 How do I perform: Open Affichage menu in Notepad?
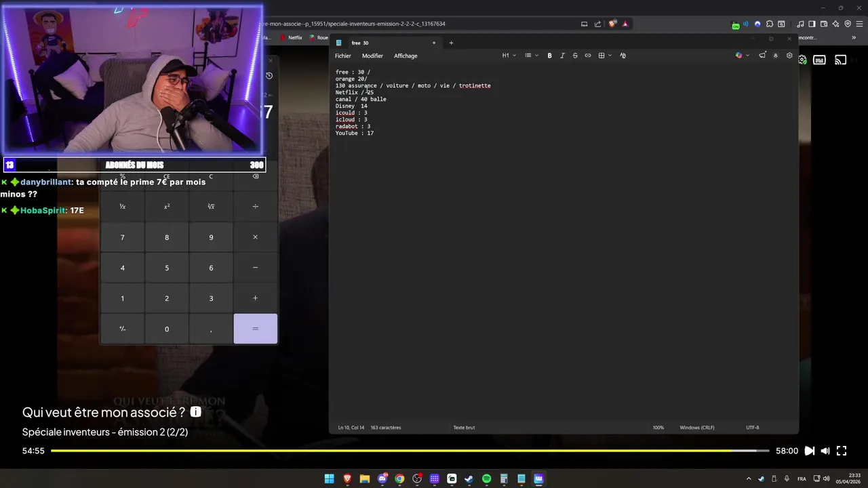(x=406, y=56)
